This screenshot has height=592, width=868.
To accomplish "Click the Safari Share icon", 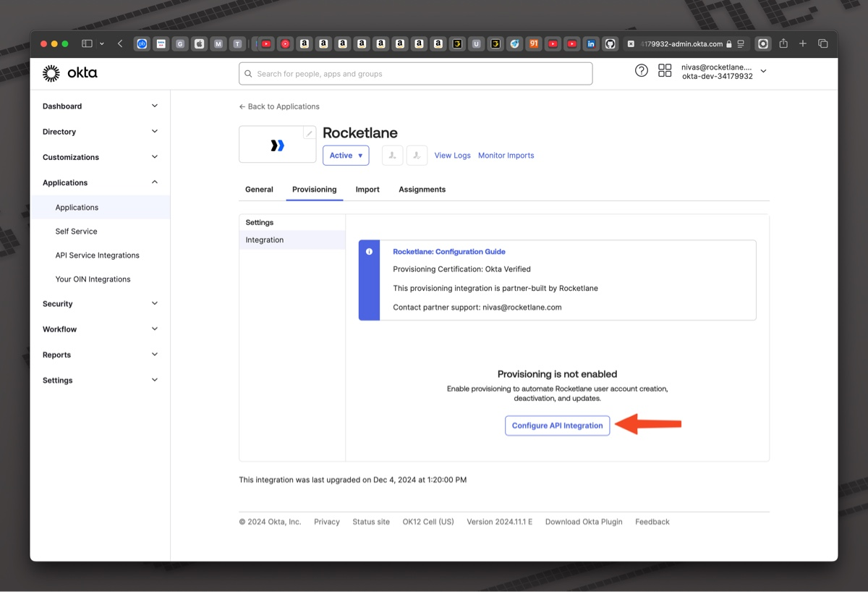I will (x=783, y=43).
